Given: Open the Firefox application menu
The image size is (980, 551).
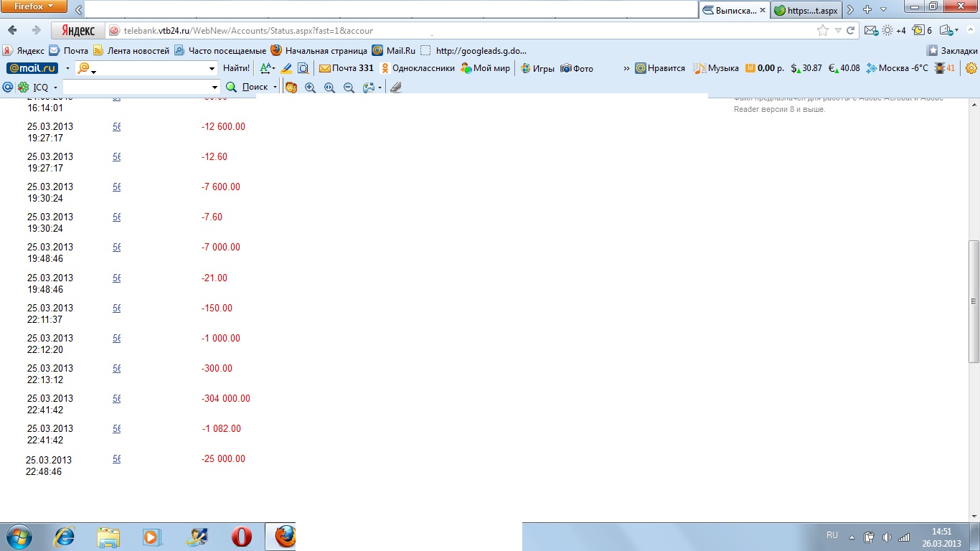Looking at the screenshot, I should pyautogui.click(x=34, y=6).
